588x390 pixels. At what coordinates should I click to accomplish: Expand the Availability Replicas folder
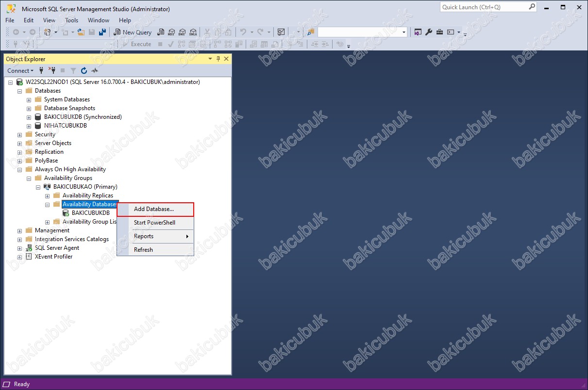click(48, 196)
